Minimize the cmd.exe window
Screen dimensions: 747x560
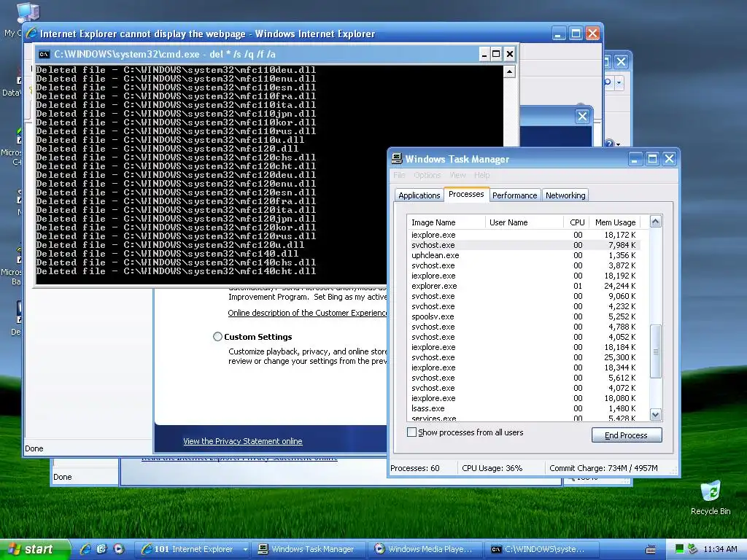(x=484, y=54)
